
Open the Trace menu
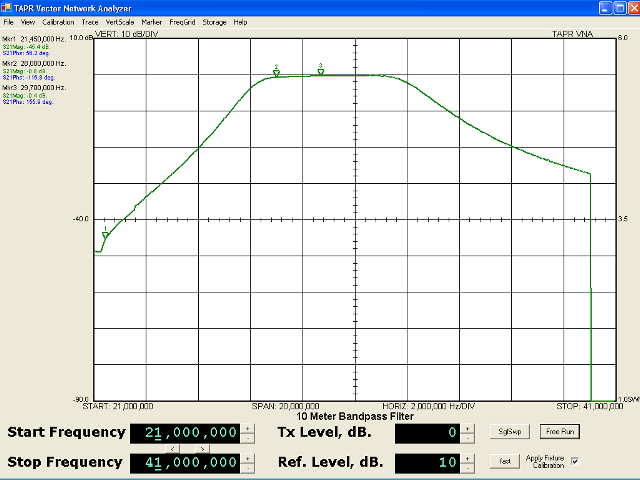90,21
